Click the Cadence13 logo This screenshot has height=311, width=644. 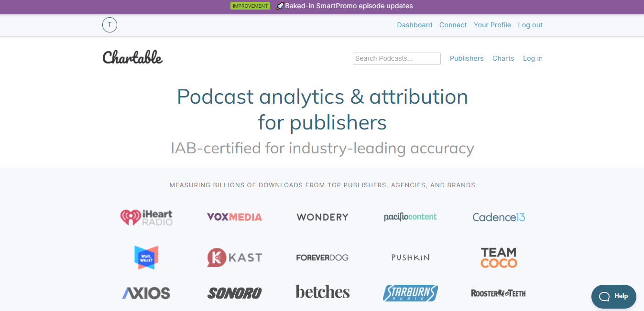[x=499, y=217]
